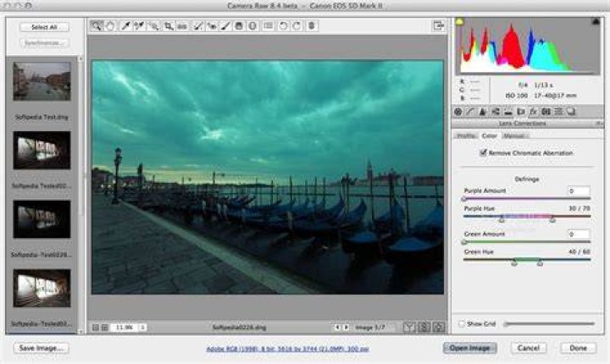Rotate image clockwise icon
Screen dimensions: 610x364
[297, 26]
